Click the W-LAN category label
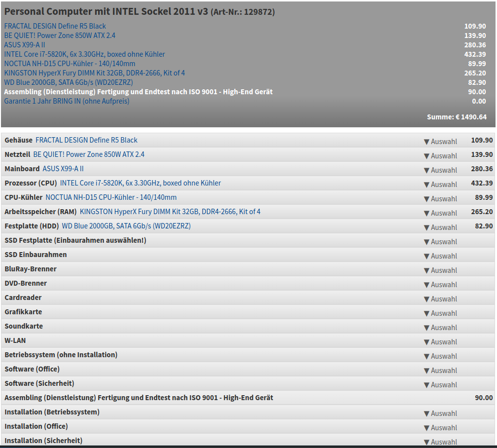Viewport: 497px width, 448px height. coord(15,340)
